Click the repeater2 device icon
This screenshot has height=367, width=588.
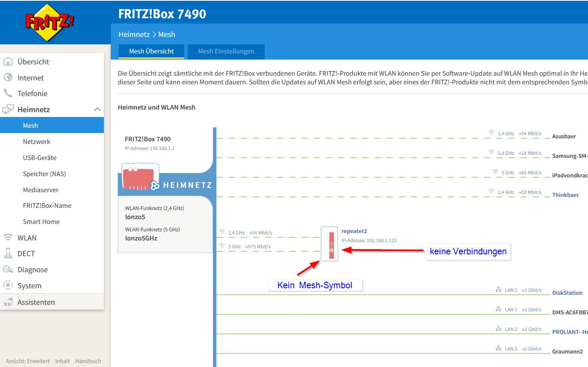[x=329, y=244]
